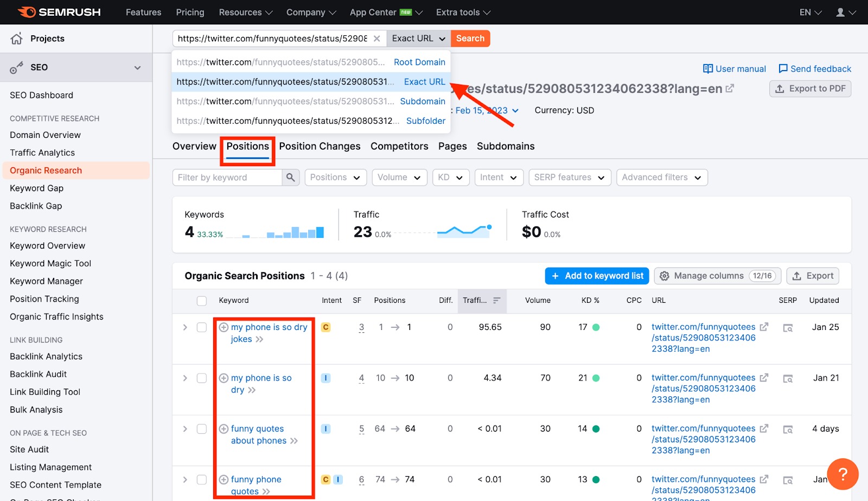Click the URL search input field
Image resolution: width=868 pixels, height=501 pixels.
[272, 39]
